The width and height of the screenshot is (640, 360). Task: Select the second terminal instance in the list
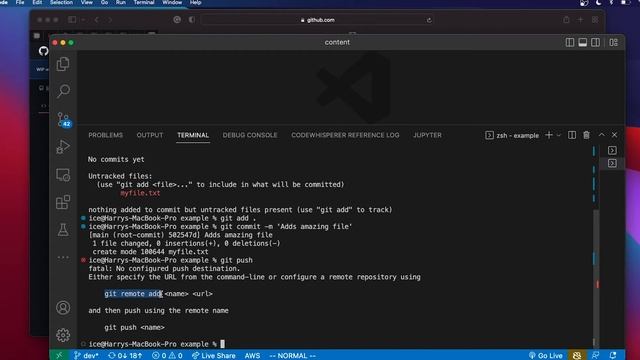[x=612, y=163]
